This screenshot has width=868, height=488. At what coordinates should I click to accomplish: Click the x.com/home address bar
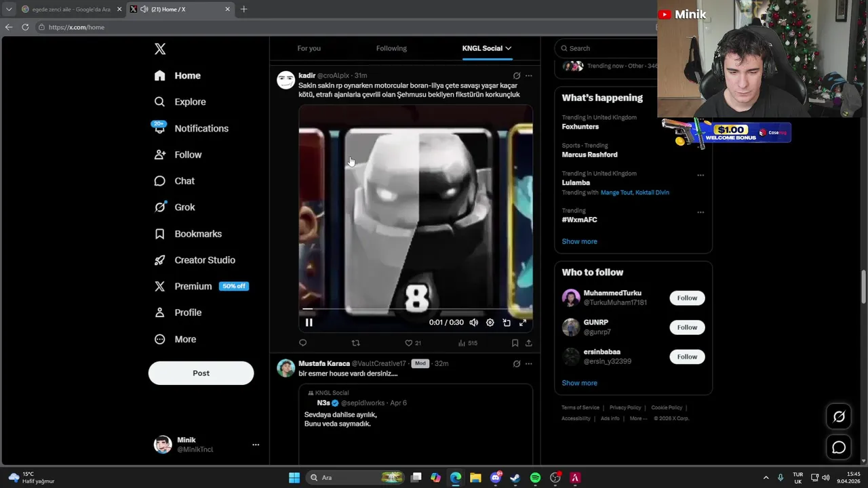346,27
